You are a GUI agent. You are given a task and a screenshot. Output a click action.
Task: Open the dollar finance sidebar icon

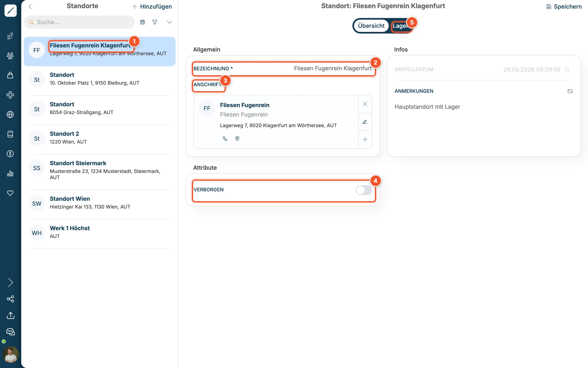10,154
